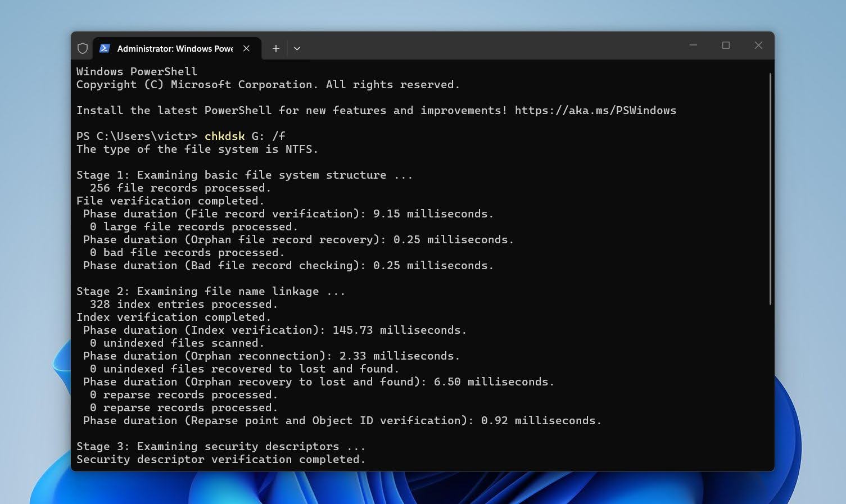
Task: Open the new tab dropdown chevron
Action: [297, 49]
